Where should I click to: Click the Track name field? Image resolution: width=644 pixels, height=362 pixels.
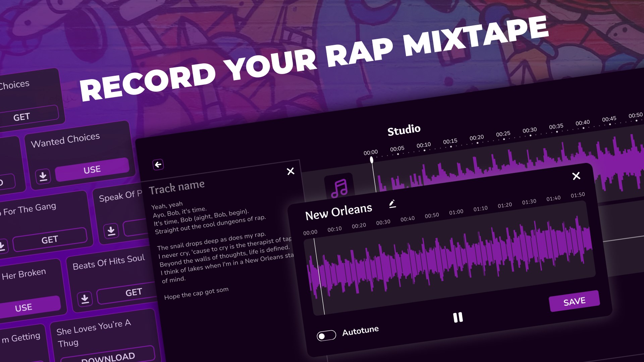pyautogui.click(x=177, y=187)
